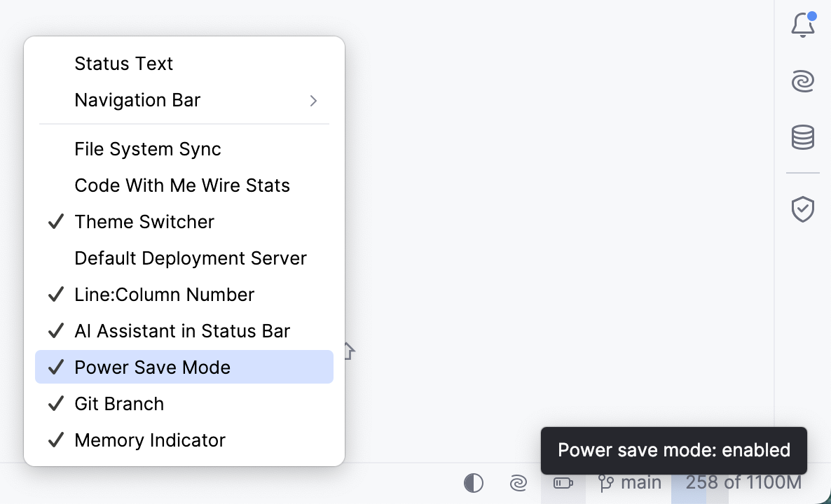
Task: Select the Status Text menu entry
Action: click(x=123, y=64)
